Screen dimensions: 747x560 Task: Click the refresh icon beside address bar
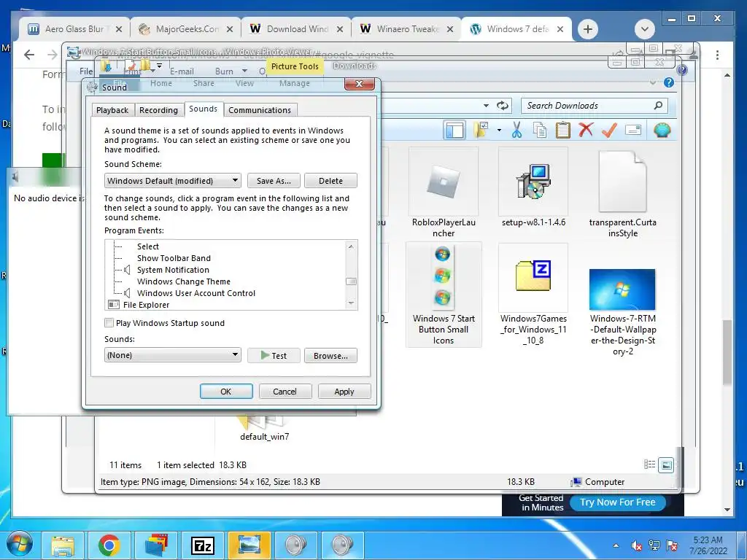coord(503,106)
